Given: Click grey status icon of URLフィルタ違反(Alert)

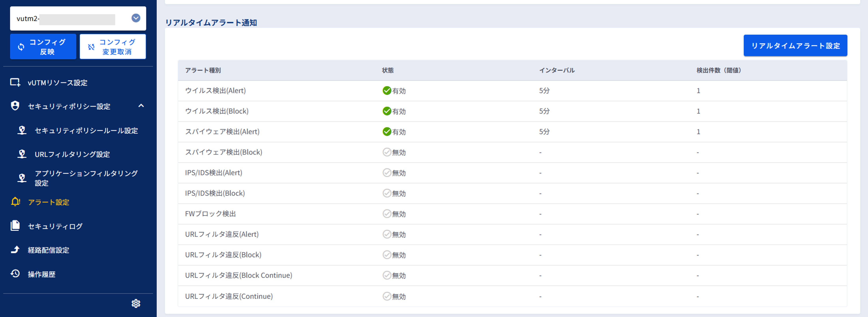Looking at the screenshot, I should pos(387,234).
